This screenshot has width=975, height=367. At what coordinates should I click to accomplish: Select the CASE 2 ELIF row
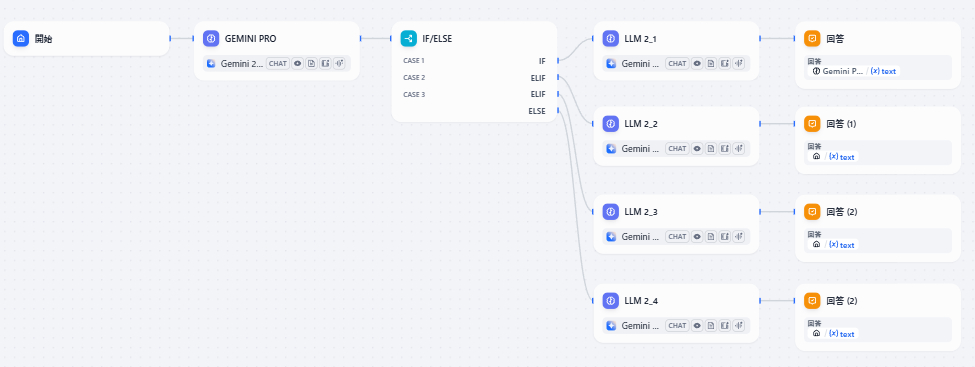(x=474, y=78)
